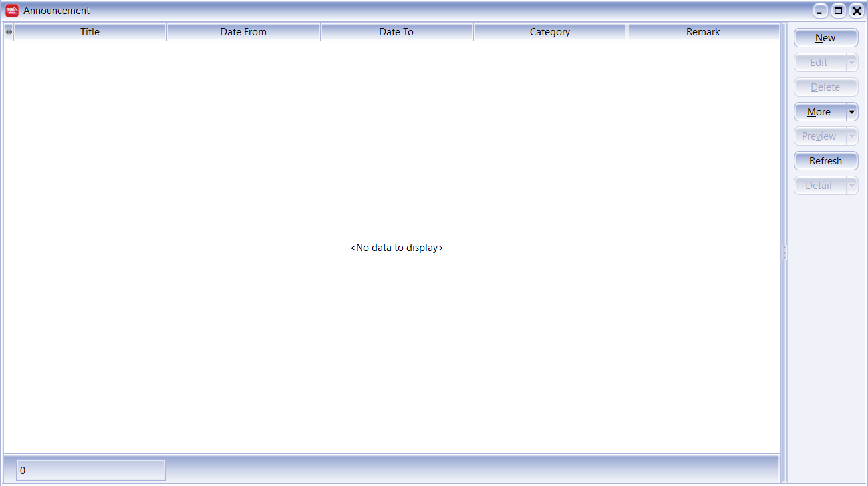Minimize the Announcement window
Image resolution: width=868 pixels, height=486 pixels.
pos(821,11)
